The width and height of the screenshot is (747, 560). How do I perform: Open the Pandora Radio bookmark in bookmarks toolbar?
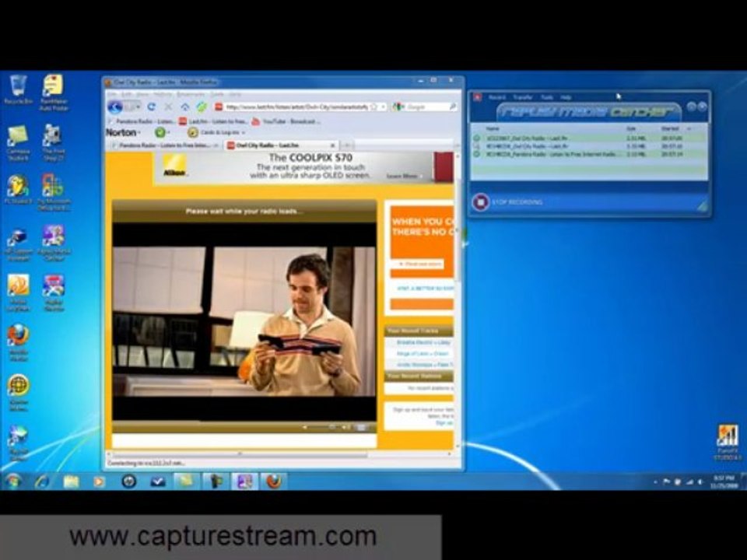pos(141,121)
